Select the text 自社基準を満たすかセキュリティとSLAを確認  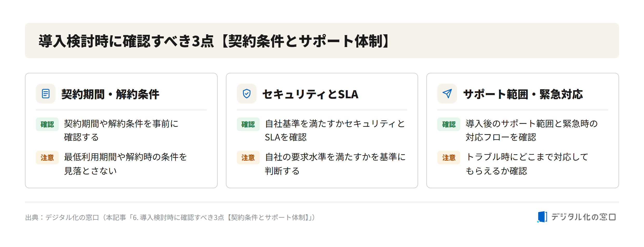tap(335, 130)
